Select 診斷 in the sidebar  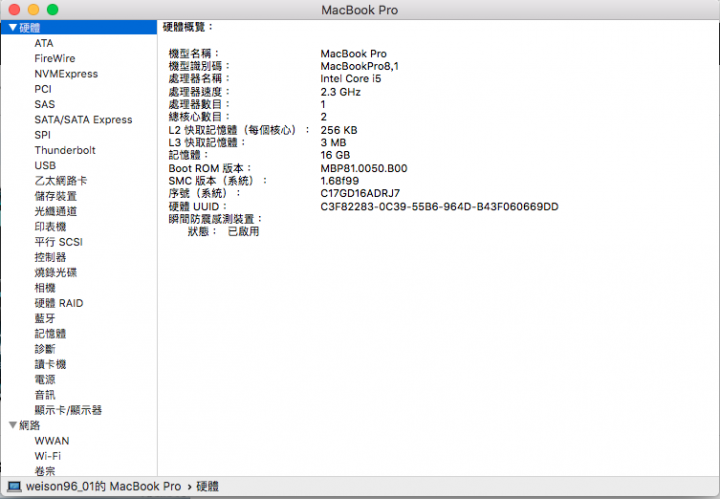tap(45, 349)
